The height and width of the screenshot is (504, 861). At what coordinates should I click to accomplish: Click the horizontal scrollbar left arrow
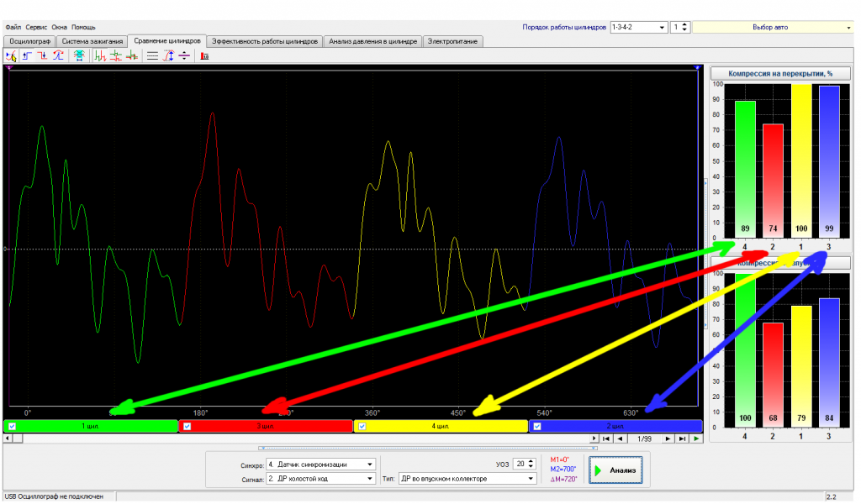7,438
